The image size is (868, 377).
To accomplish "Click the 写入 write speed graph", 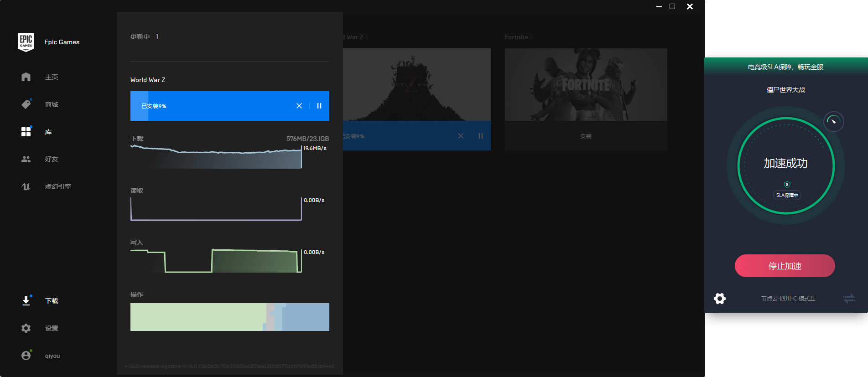I will (x=216, y=261).
